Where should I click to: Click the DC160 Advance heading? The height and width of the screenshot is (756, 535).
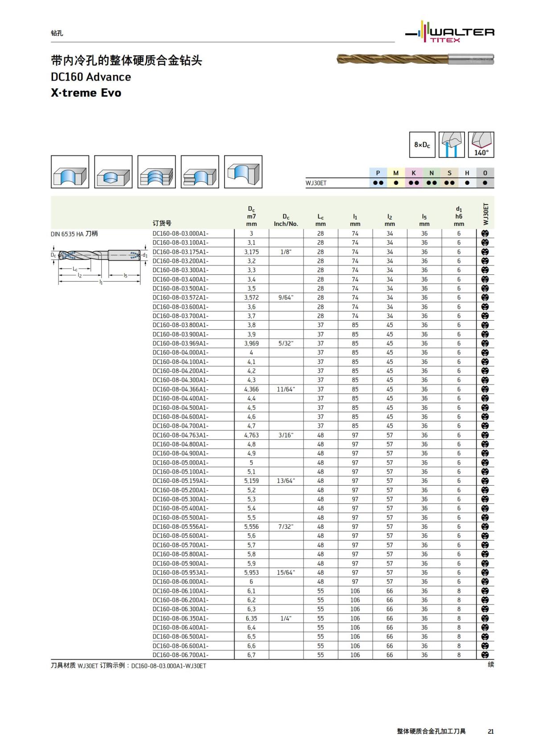(91, 77)
